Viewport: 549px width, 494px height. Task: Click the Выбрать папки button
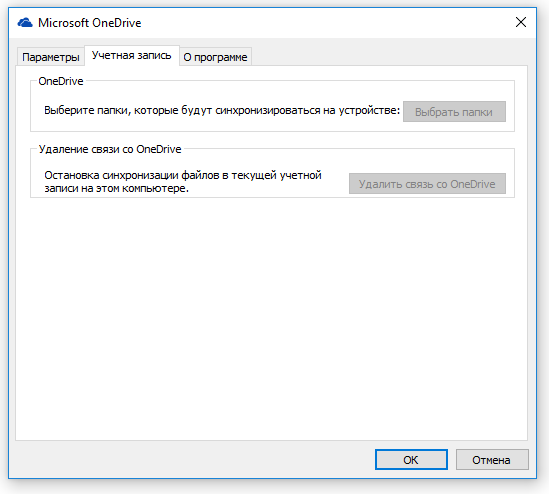click(x=454, y=112)
